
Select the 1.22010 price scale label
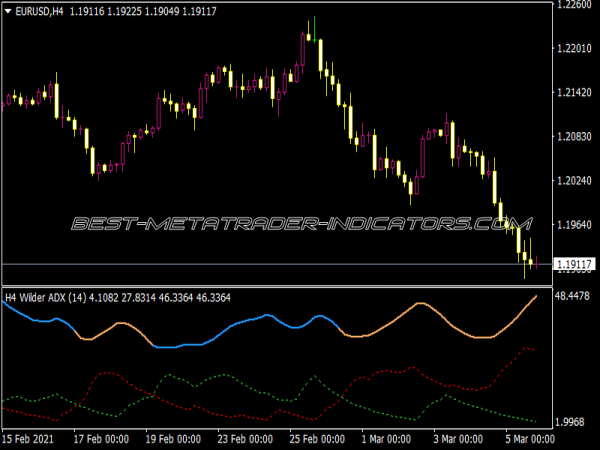[574, 48]
